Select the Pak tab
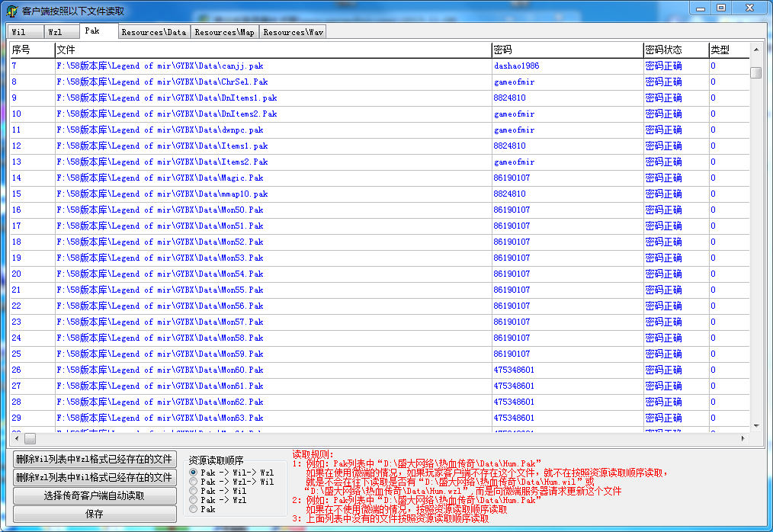This screenshot has height=532, width=773. click(99, 30)
